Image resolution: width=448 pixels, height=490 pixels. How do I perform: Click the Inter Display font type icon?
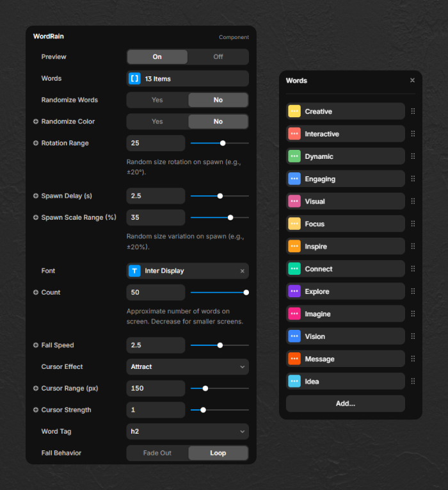(134, 271)
